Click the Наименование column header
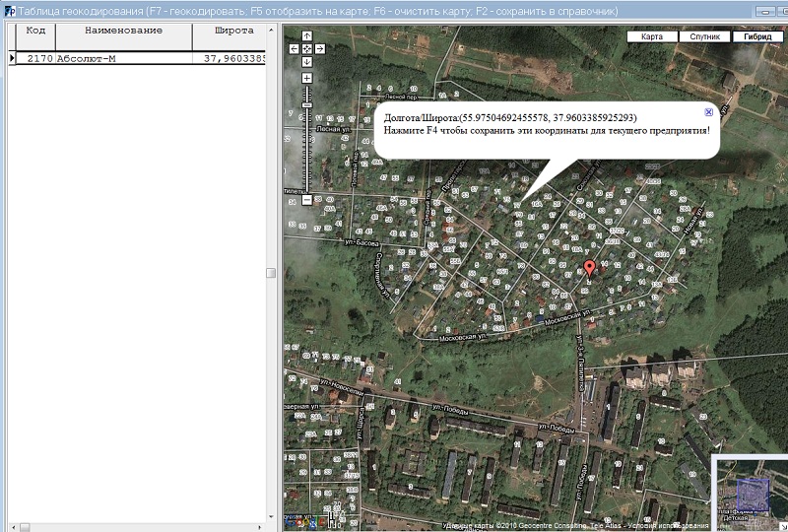Image resolution: width=788 pixels, height=532 pixels. [123, 31]
